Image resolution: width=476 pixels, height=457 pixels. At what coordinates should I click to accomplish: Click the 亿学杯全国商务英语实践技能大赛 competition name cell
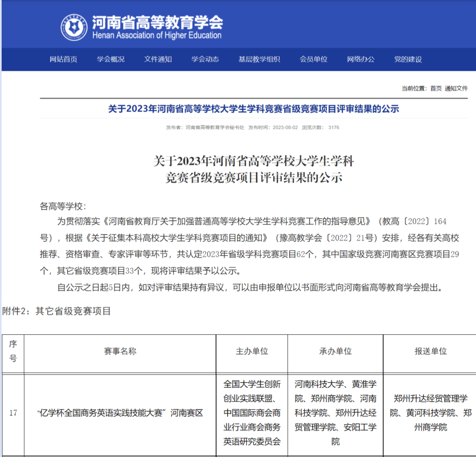pyautogui.click(x=120, y=413)
